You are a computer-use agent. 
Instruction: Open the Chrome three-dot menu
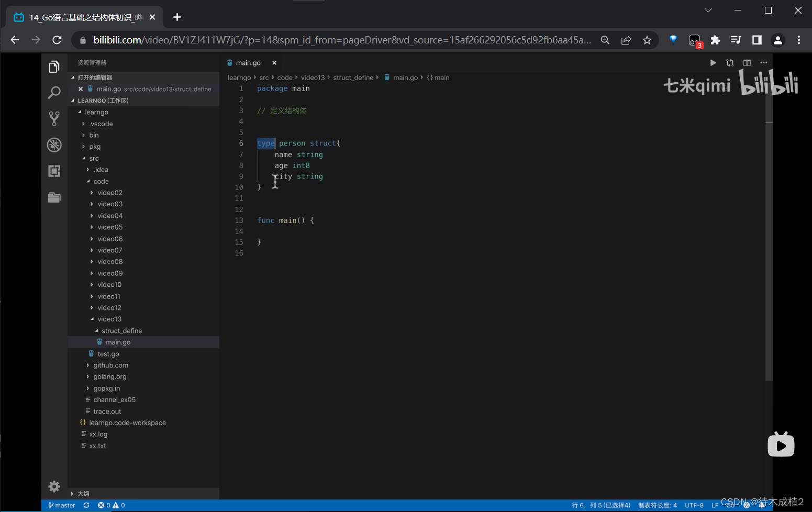tap(799, 40)
